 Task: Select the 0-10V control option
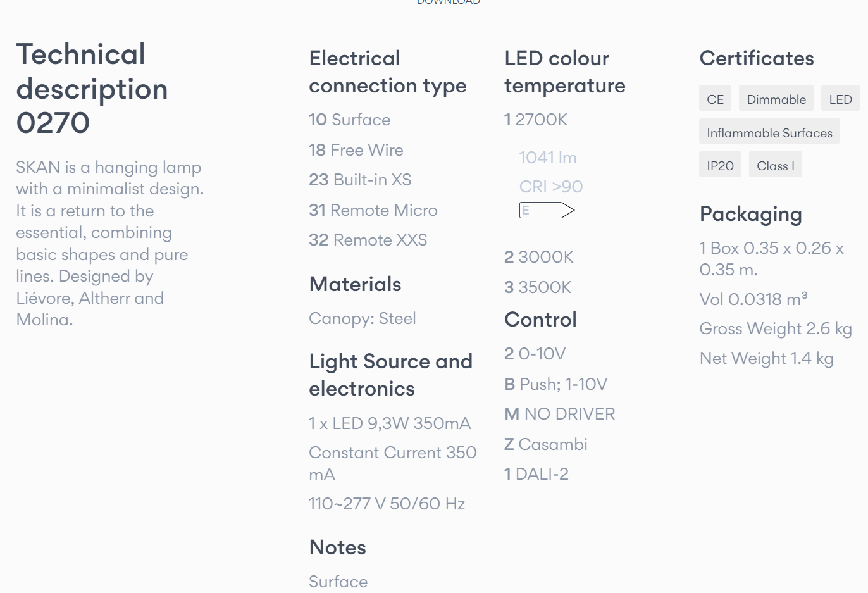click(535, 354)
